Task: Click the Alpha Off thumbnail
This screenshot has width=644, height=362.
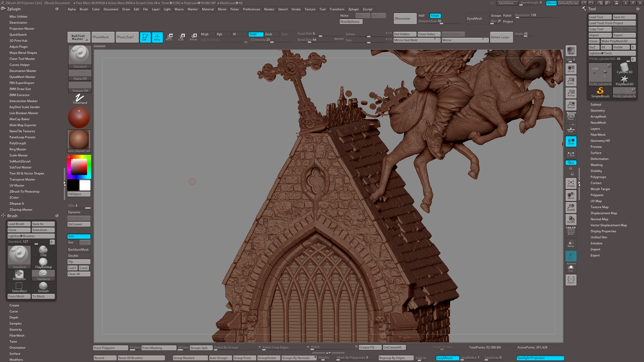Action: (80, 75)
